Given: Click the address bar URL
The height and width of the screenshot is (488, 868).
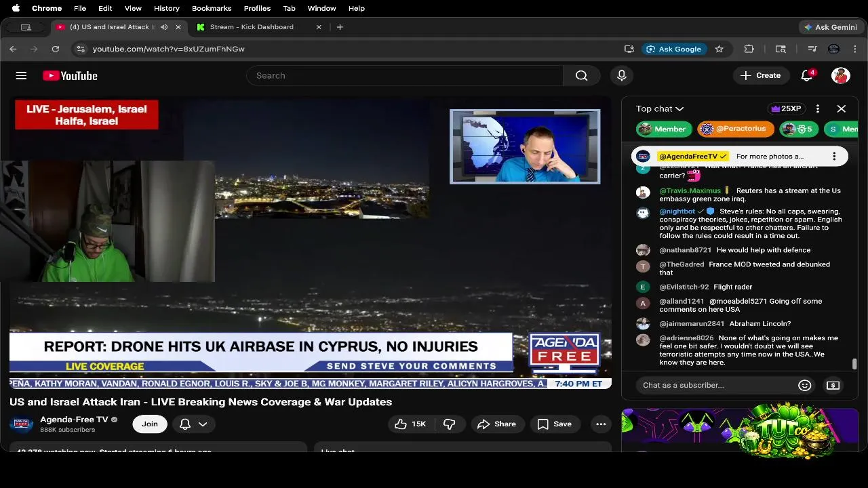Looking at the screenshot, I should point(168,49).
